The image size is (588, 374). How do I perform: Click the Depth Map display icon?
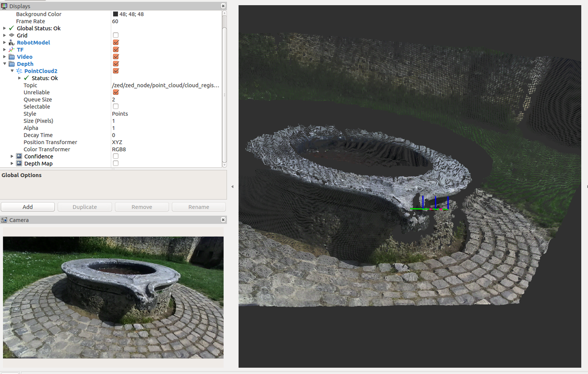(19, 163)
